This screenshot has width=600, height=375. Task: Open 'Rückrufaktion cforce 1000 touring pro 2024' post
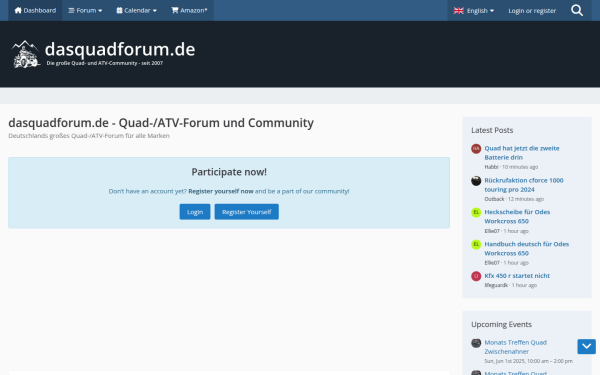point(523,185)
